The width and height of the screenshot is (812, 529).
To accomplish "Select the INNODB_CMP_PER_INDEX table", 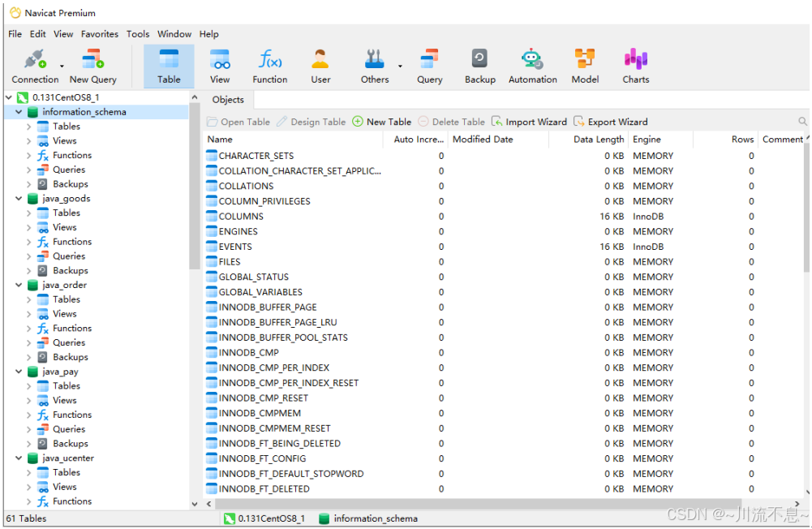I will click(273, 368).
